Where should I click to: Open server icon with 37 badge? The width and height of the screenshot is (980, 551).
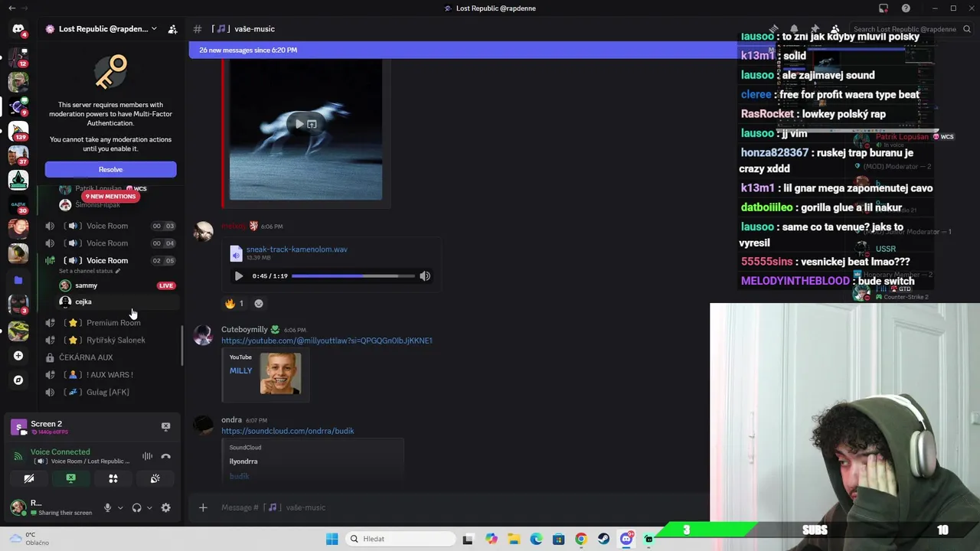click(18, 155)
